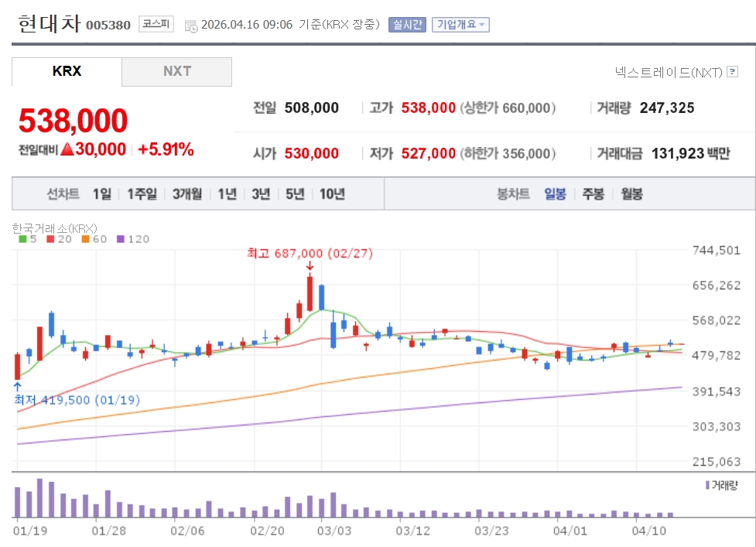756x547 pixels.
Task: Open the 기업개요 dropdown
Action: pos(460,25)
